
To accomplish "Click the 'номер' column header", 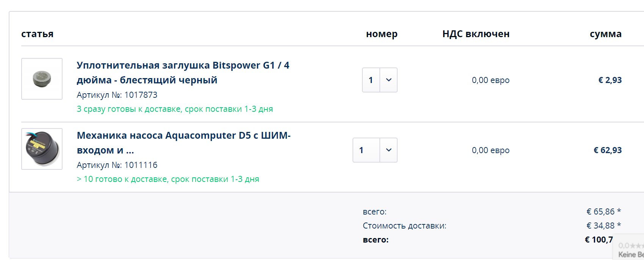I will pyautogui.click(x=382, y=34).
